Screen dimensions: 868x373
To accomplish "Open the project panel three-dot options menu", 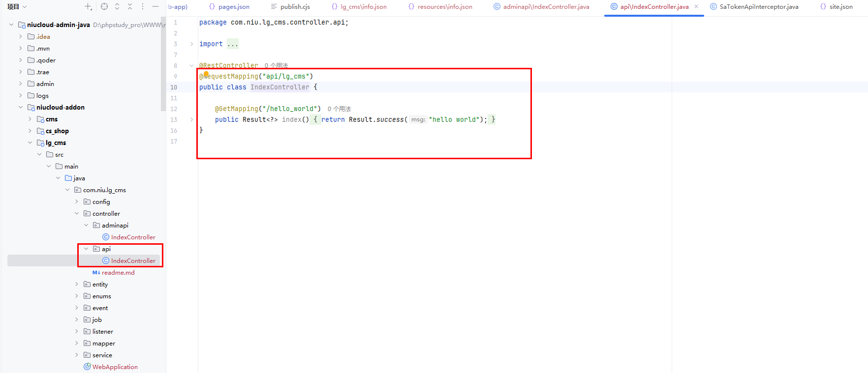I will coord(143,6).
